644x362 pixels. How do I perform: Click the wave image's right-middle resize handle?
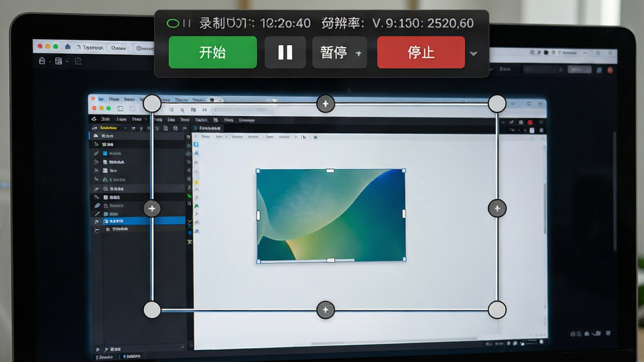tap(404, 214)
